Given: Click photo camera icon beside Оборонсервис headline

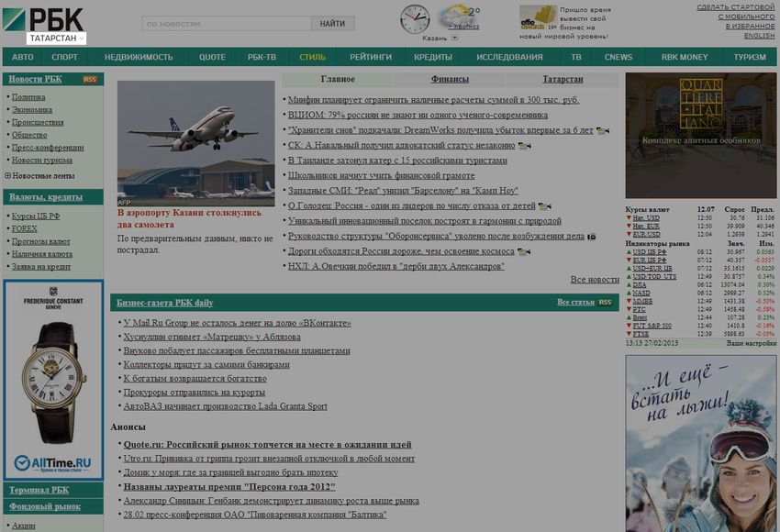Looking at the screenshot, I should click(592, 236).
